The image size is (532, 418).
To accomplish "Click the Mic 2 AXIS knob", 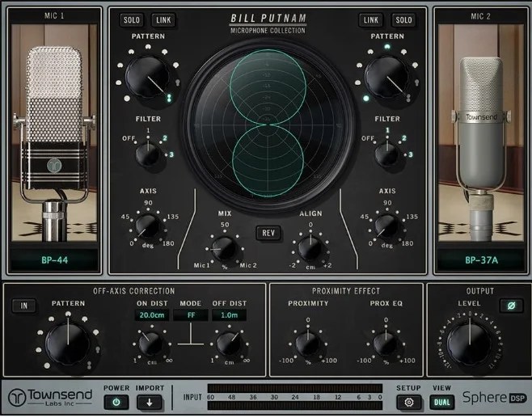I will coord(387,226).
